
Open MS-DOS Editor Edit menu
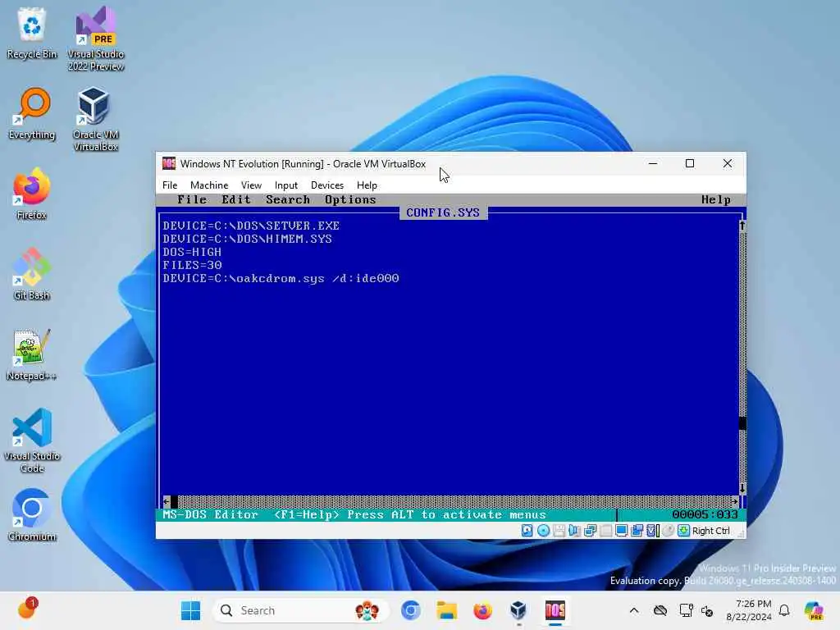pos(236,199)
